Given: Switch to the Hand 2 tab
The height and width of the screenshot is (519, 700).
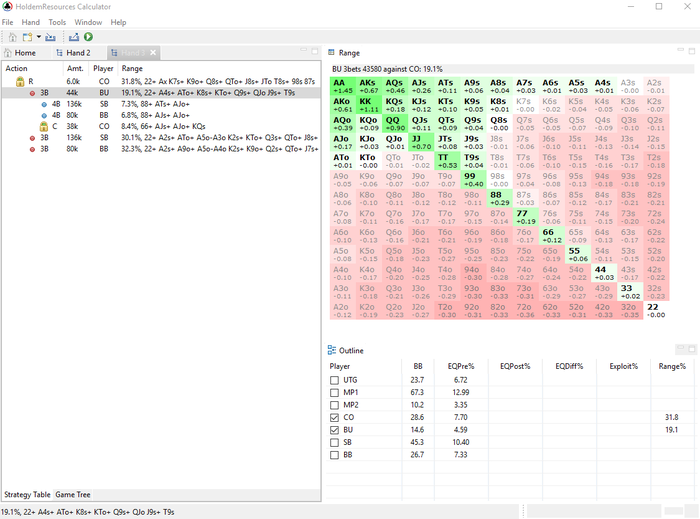Looking at the screenshot, I should 74,53.
